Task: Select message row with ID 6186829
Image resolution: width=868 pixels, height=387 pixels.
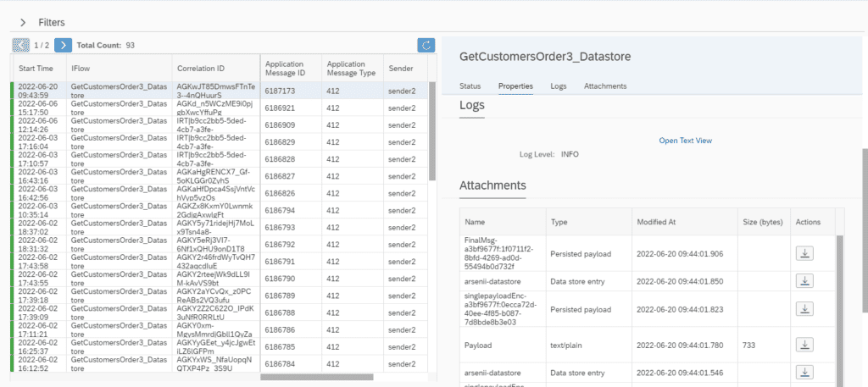Action: point(220,142)
